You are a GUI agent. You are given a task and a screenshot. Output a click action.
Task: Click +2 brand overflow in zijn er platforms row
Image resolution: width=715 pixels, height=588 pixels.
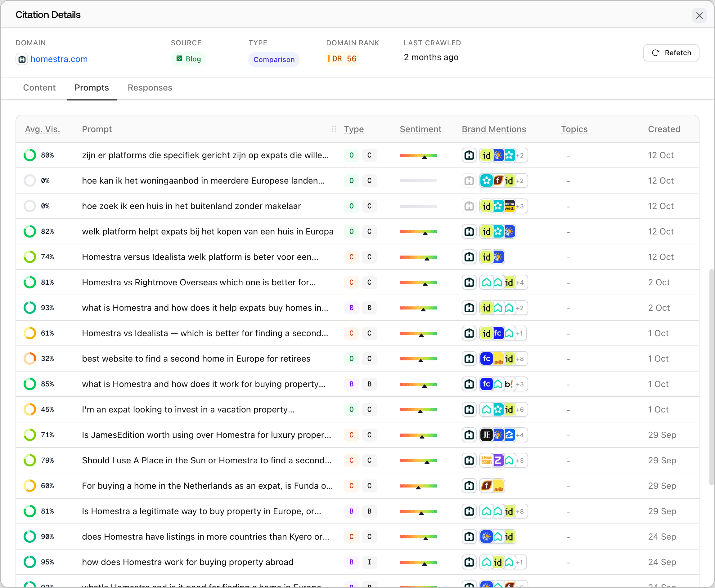pos(520,155)
